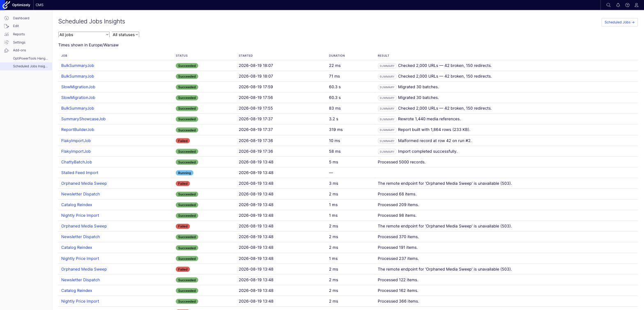The image size is (644, 310).
Task: Click the Settings gear sidebar icon
Action: coord(7,42)
